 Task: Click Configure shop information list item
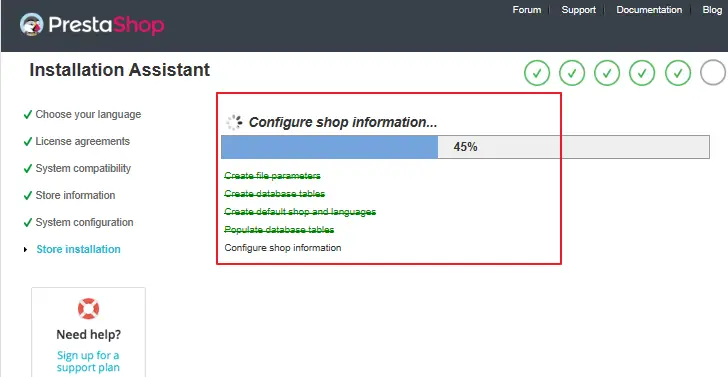[x=283, y=248]
